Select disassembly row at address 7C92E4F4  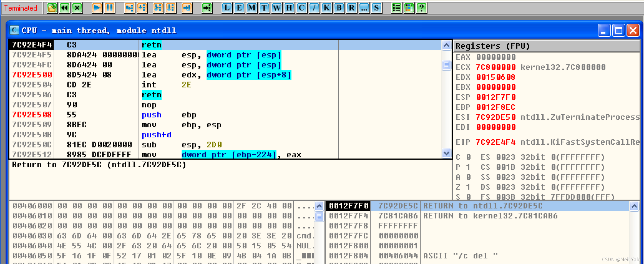[225, 45]
